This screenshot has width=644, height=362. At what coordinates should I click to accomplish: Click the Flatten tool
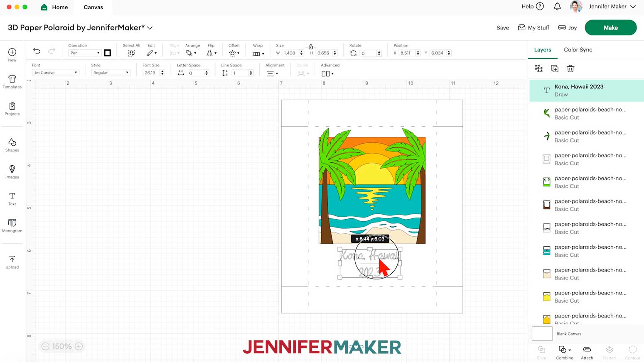point(610,352)
